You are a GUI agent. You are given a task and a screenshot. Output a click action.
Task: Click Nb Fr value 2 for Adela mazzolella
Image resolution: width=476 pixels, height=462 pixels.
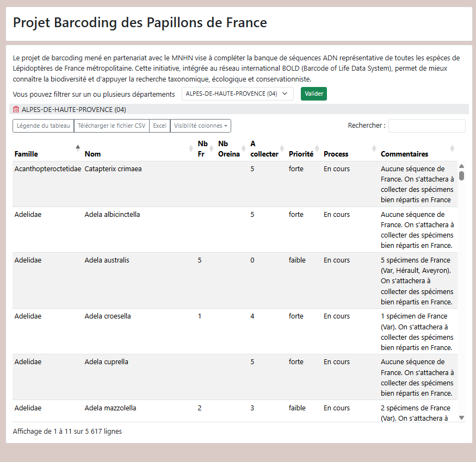tap(200, 408)
